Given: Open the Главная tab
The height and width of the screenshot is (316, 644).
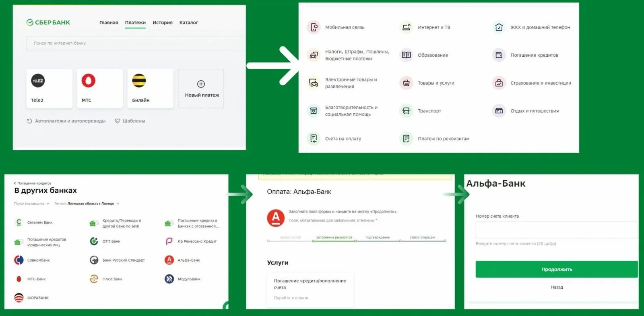Looking at the screenshot, I should [109, 23].
